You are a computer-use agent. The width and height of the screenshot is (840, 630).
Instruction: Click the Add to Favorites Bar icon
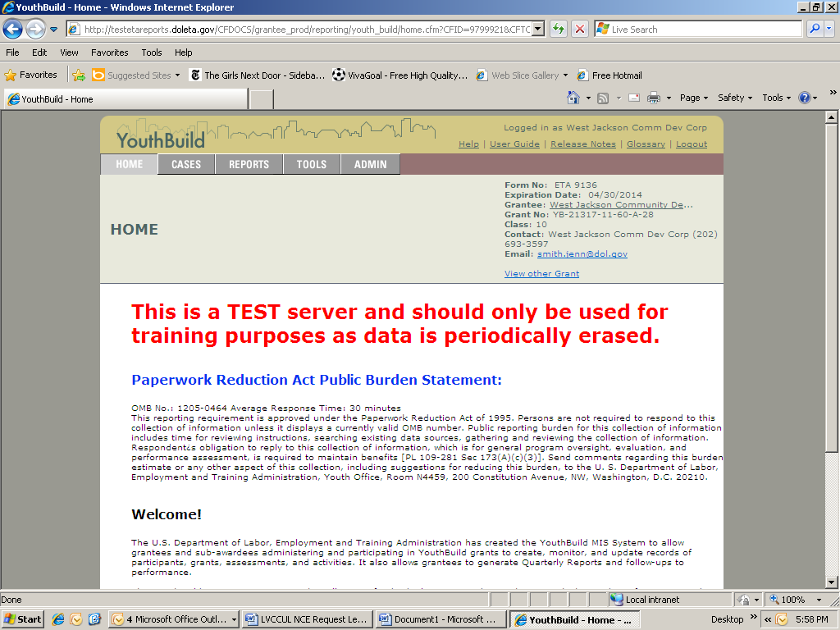[79, 75]
